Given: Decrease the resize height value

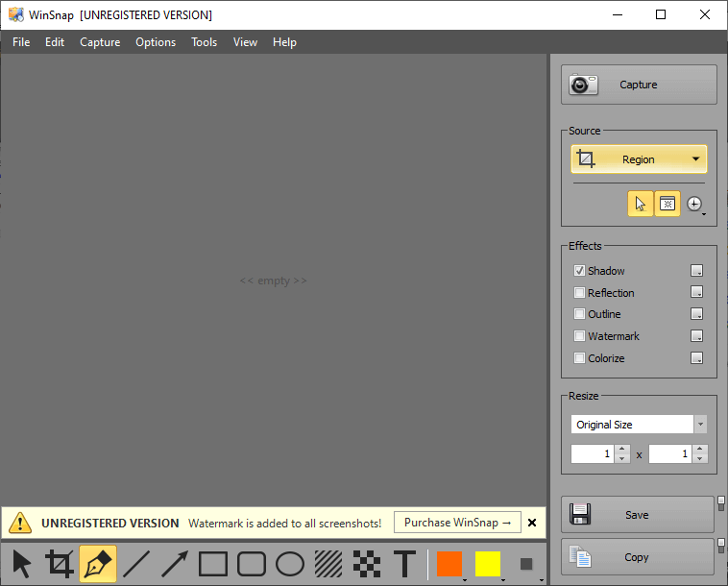Looking at the screenshot, I should 700,459.
